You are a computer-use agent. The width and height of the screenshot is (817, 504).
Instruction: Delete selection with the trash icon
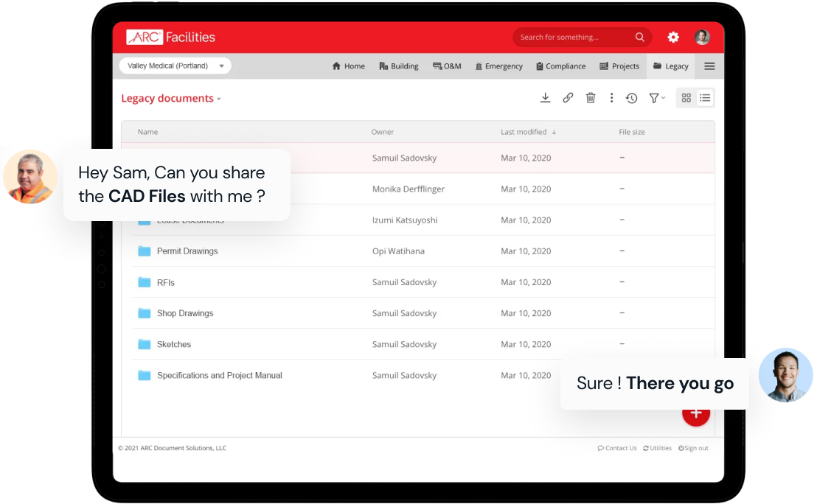click(591, 98)
